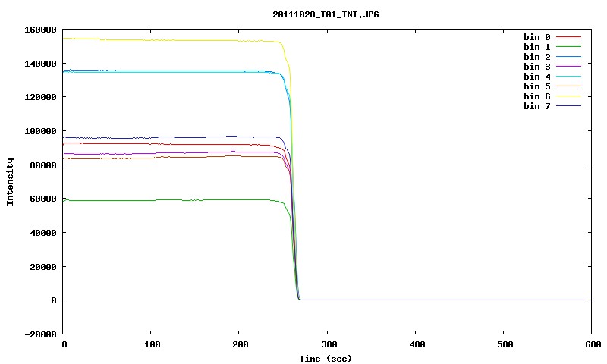This screenshot has height=364, width=607.
Task: Click the 'Time (sec)' x-axis label
Action: click(x=326, y=359)
